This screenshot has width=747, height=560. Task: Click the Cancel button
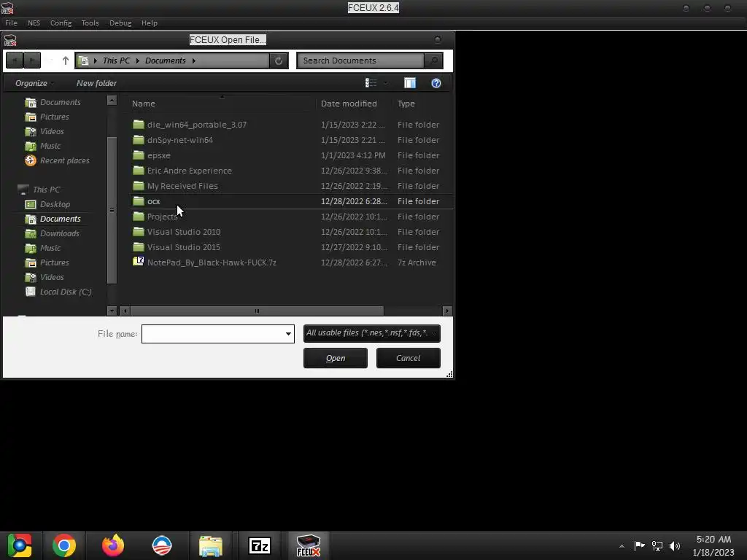coord(409,358)
